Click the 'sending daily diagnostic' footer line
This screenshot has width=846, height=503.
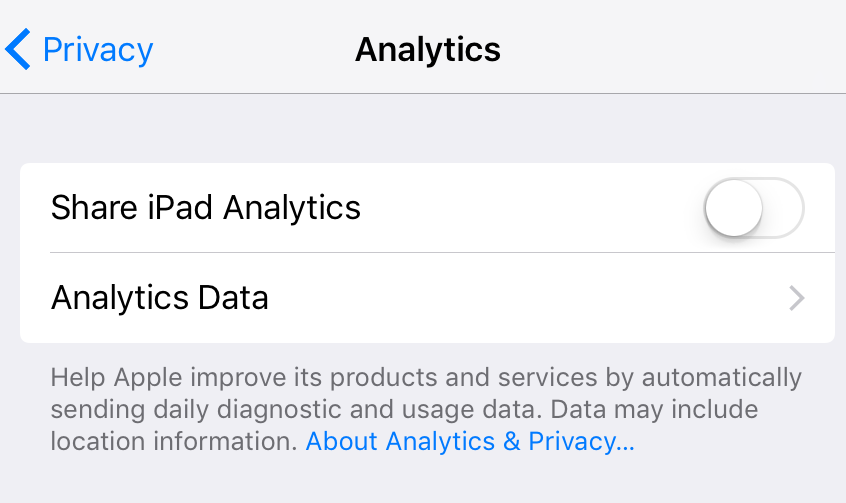click(250, 410)
